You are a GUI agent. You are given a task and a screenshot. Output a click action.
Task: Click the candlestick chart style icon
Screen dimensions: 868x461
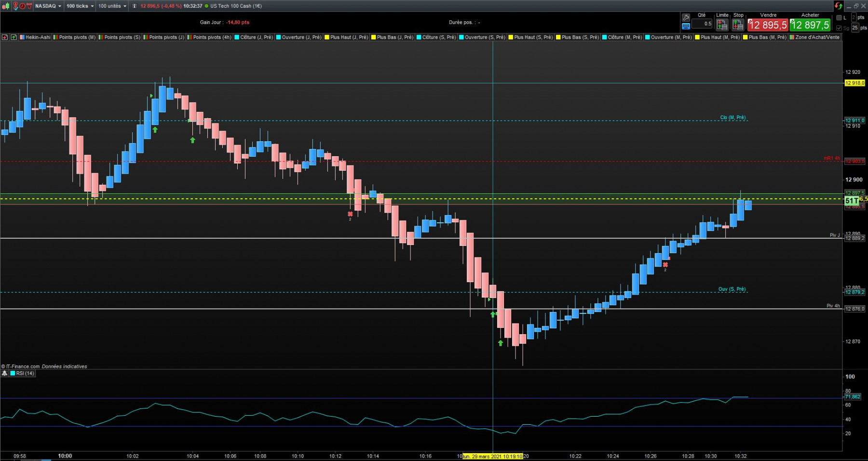(6, 6)
